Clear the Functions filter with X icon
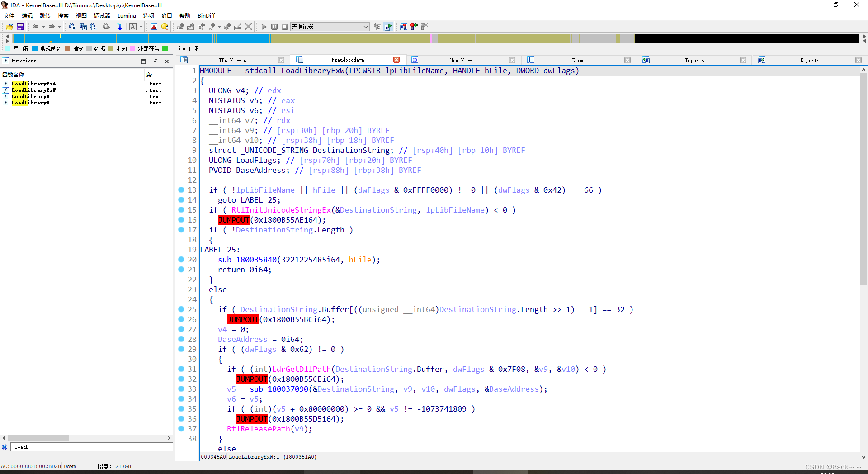868x474 pixels. pos(5,447)
